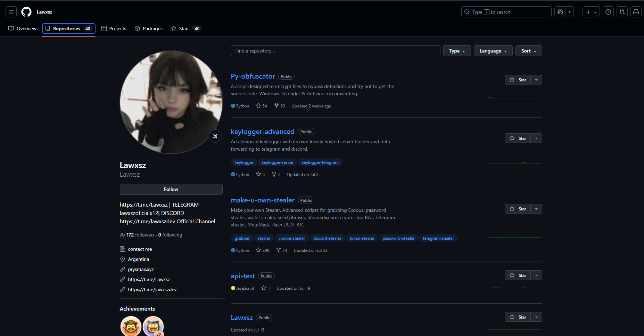Click fork count 74 on make-u-own-stealer

pos(281,250)
